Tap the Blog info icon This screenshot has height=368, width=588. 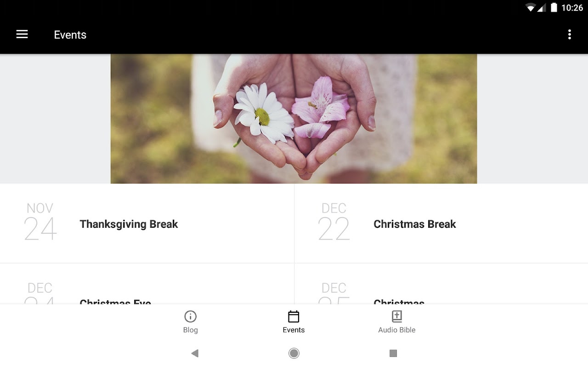pos(190,316)
